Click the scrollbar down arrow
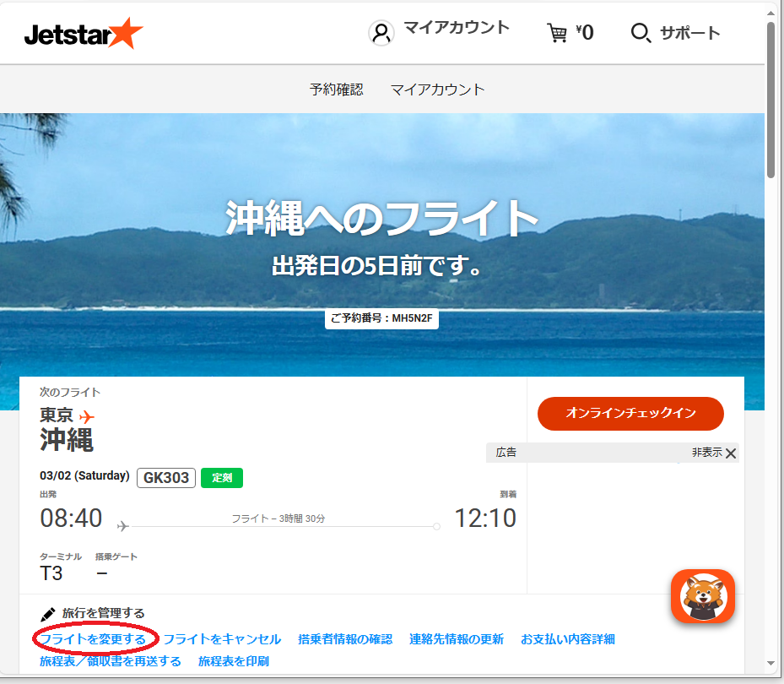784x684 pixels. click(771, 664)
